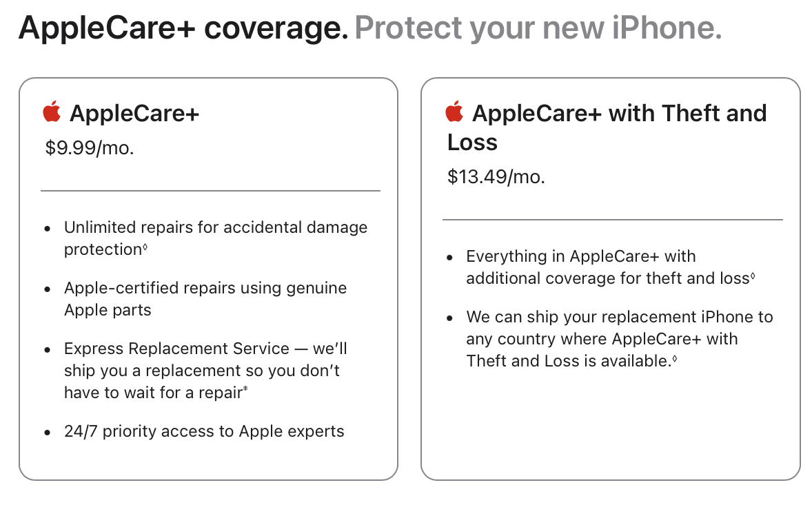
Task: Select AppleCare+ with Theft and Loss card
Action: click(611, 279)
